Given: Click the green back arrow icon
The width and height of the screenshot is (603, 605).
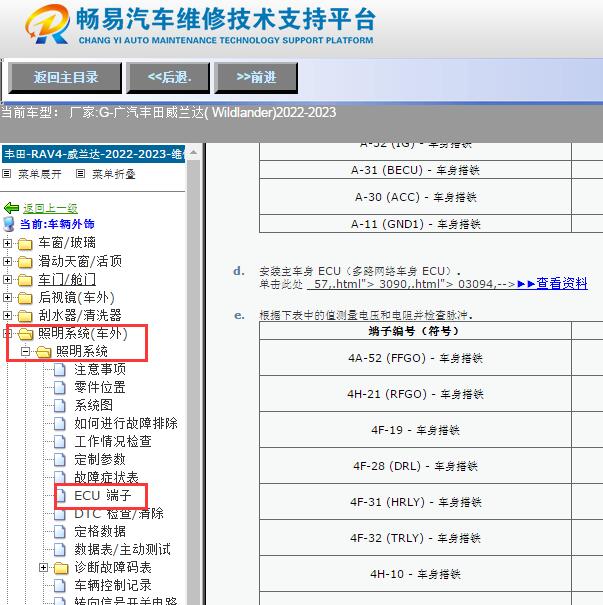Looking at the screenshot, I should tap(11, 208).
